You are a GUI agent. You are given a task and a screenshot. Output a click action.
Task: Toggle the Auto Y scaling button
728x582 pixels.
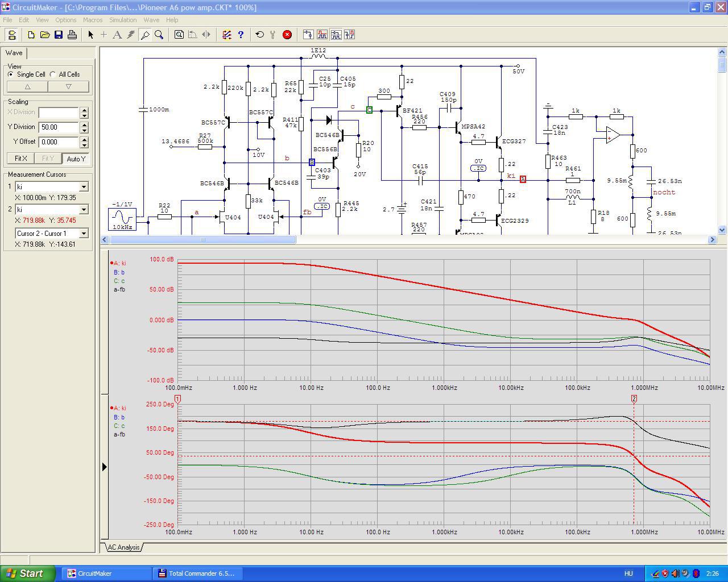(x=76, y=159)
